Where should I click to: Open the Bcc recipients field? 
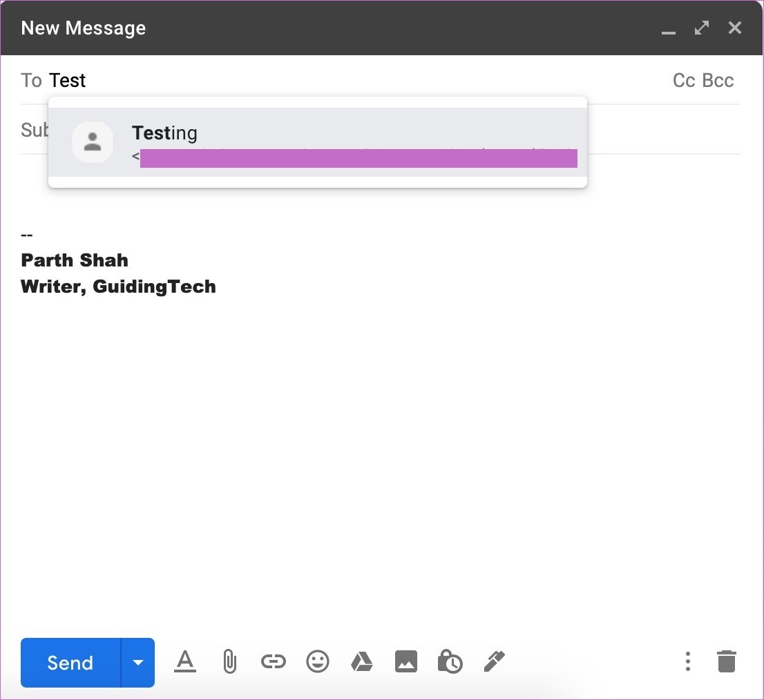(x=719, y=80)
